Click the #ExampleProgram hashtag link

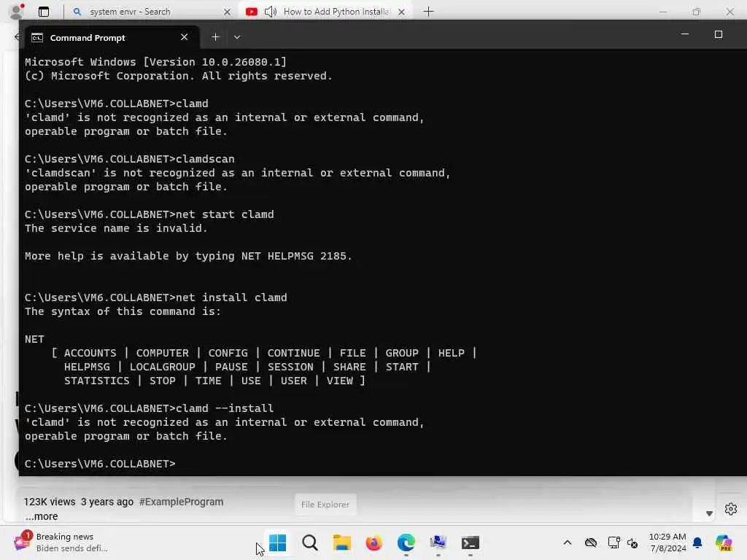click(181, 502)
